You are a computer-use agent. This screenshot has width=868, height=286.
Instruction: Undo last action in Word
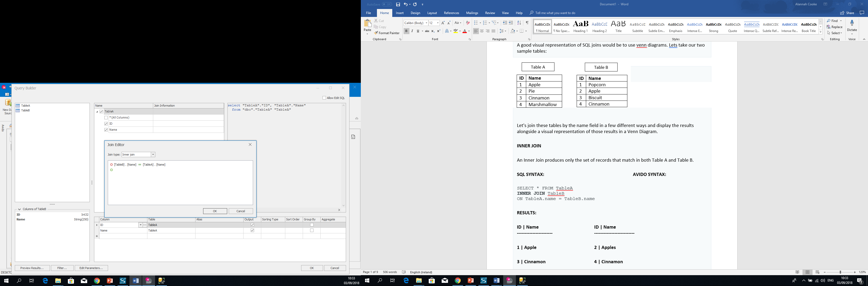406,4
